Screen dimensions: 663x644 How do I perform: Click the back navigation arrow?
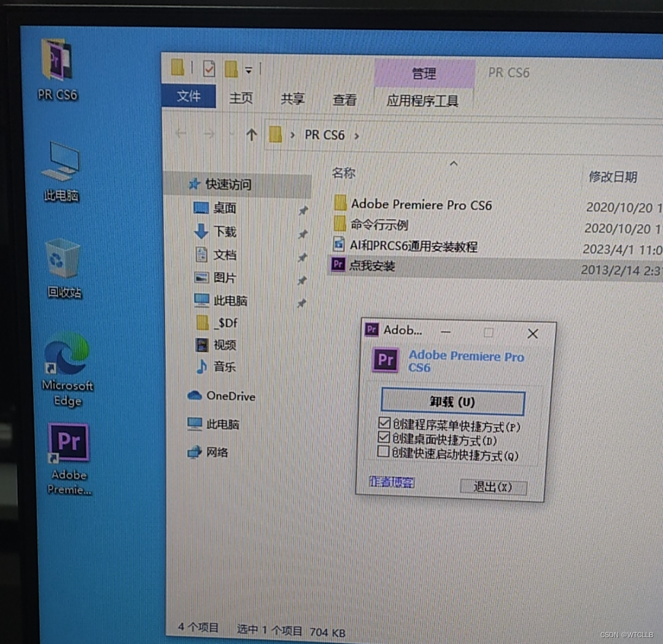point(181,133)
